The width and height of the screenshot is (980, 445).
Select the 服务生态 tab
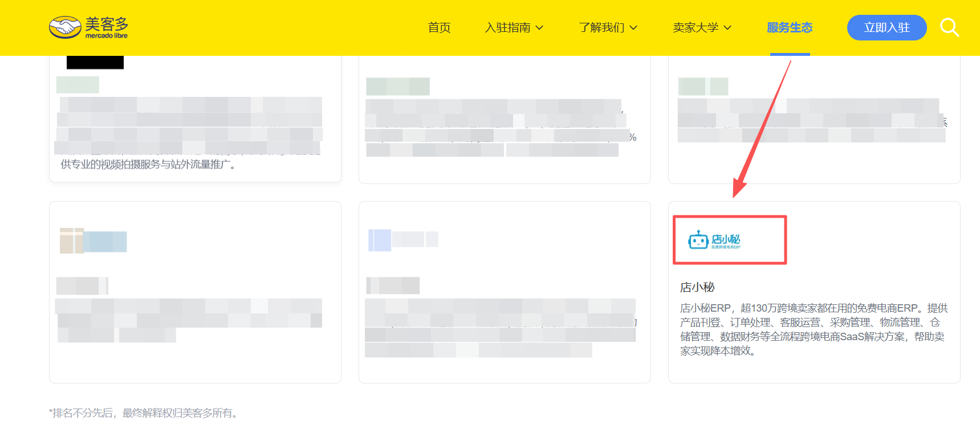pyautogui.click(x=790, y=27)
